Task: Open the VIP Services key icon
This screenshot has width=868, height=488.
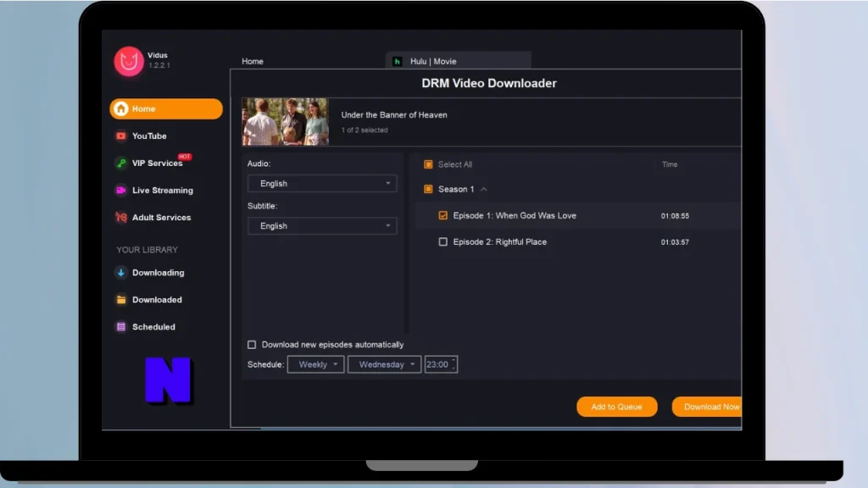Action: 120,164
